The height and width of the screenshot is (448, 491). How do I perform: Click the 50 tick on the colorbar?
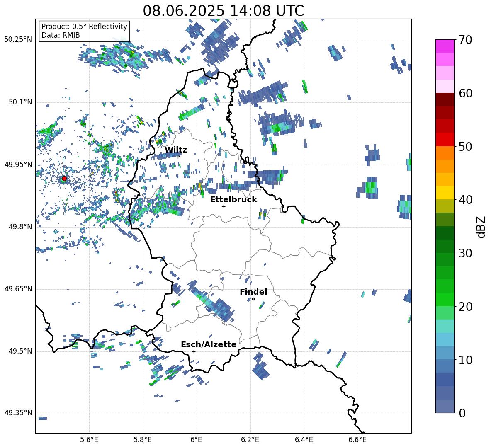(x=465, y=146)
